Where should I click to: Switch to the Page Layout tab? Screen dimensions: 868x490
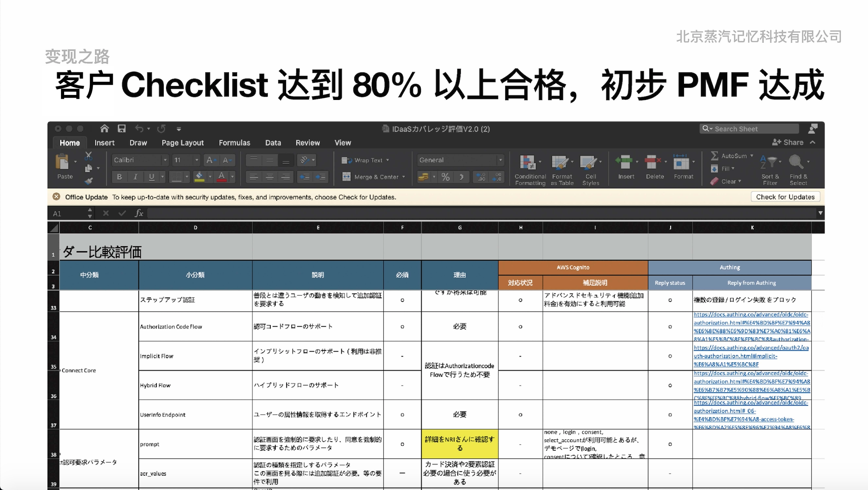(x=182, y=143)
